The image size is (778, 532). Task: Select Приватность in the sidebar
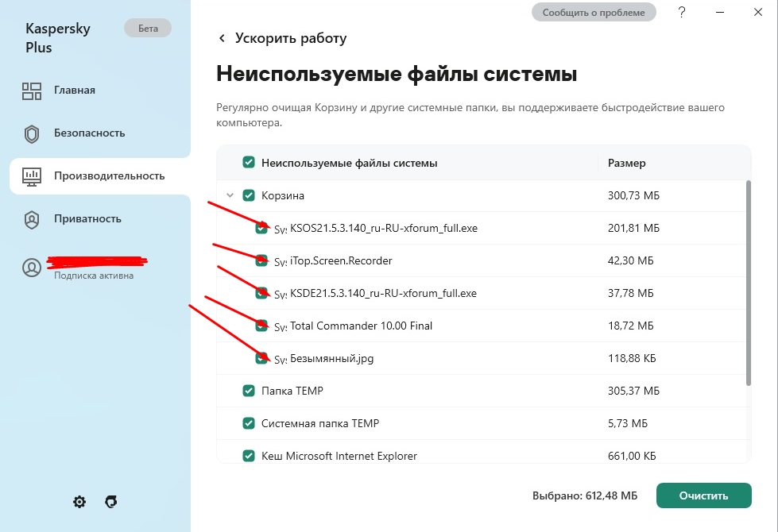click(x=87, y=218)
